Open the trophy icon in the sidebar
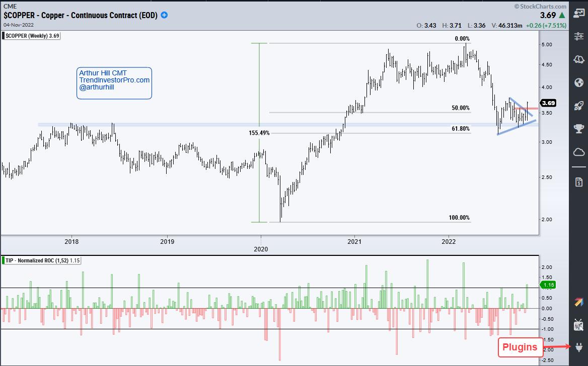The height and width of the screenshot is (366, 588). point(578,129)
